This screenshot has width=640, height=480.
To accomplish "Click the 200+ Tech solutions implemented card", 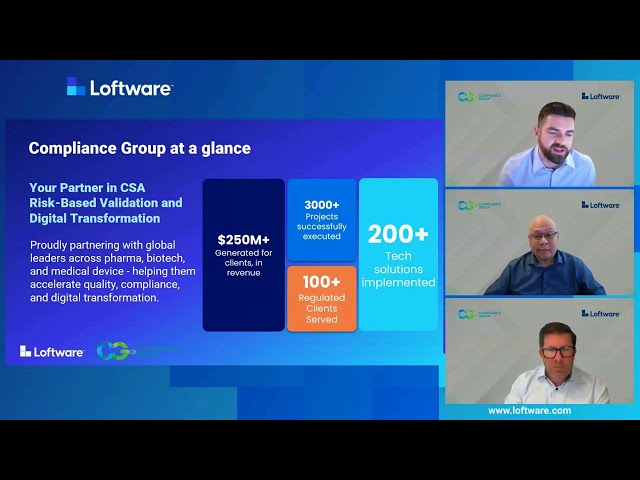I will (398, 255).
